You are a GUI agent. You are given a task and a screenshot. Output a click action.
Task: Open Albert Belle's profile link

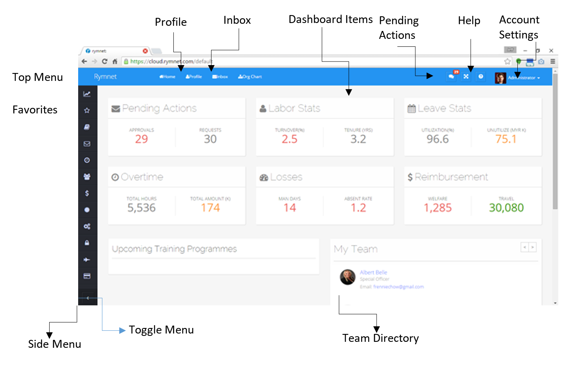[x=373, y=272]
